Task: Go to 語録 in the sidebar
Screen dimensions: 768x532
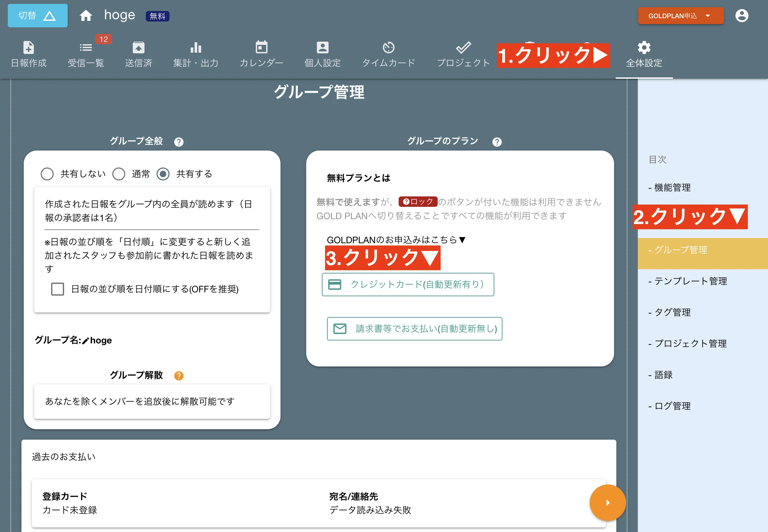Action: click(660, 375)
